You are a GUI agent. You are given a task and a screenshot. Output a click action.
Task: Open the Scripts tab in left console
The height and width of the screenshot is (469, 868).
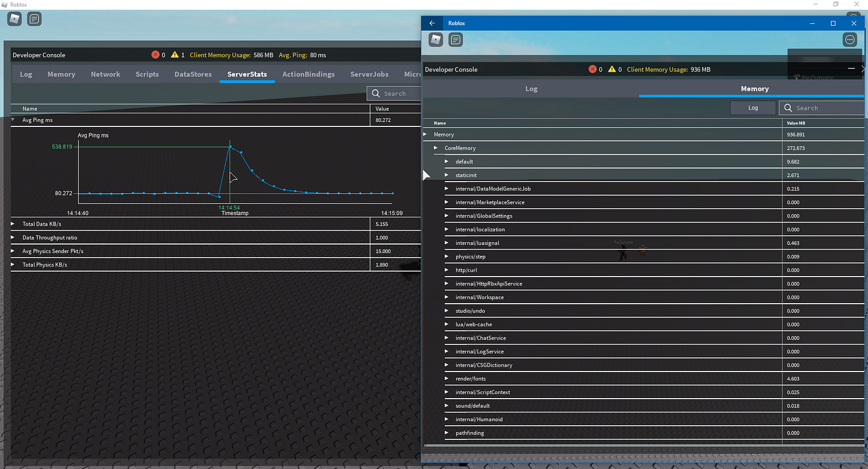[147, 74]
